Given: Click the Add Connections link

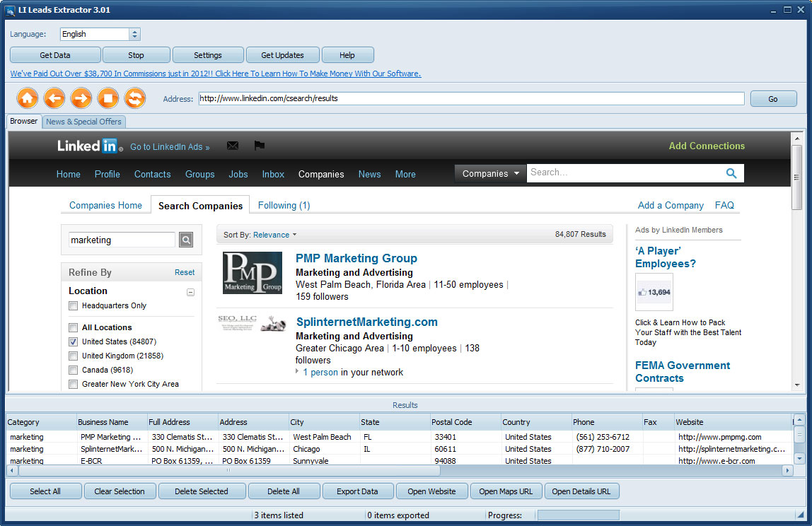Looking at the screenshot, I should coord(707,146).
